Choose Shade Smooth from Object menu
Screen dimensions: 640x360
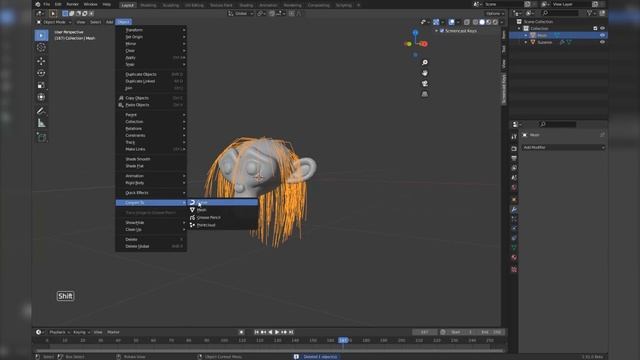pos(151,159)
